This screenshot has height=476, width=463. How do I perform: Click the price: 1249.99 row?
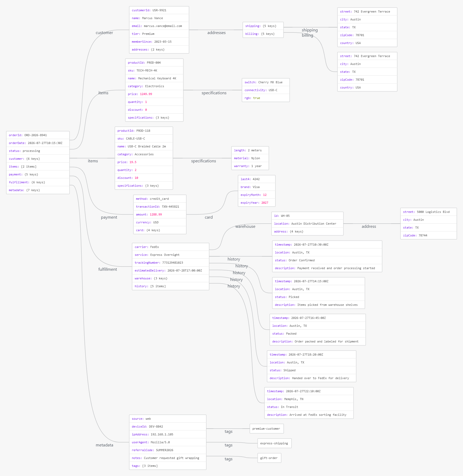tap(154, 94)
